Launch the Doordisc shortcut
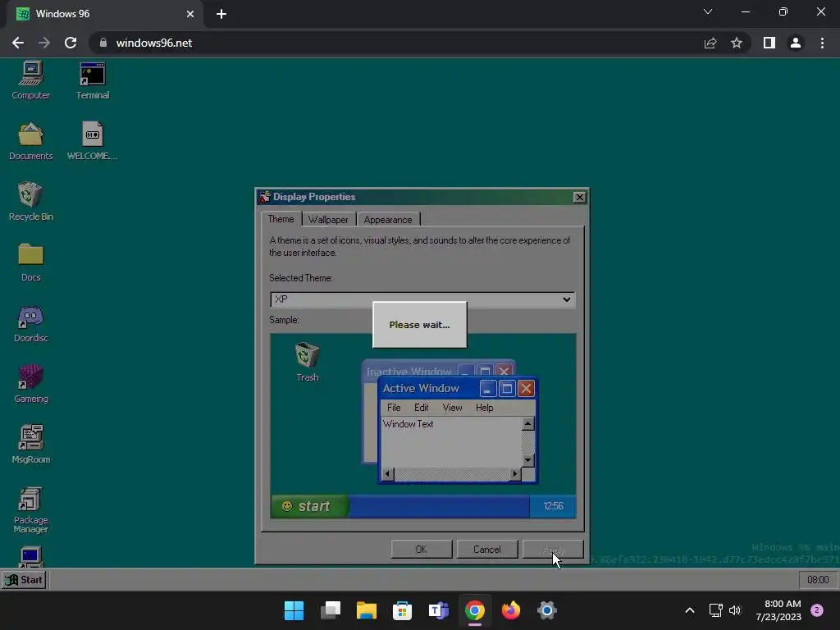This screenshot has width=840, height=630. coord(31,323)
